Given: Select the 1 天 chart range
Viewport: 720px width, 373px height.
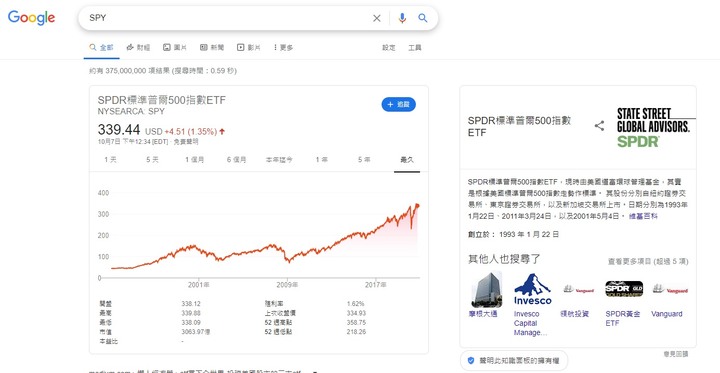Looking at the screenshot, I should tap(110, 160).
